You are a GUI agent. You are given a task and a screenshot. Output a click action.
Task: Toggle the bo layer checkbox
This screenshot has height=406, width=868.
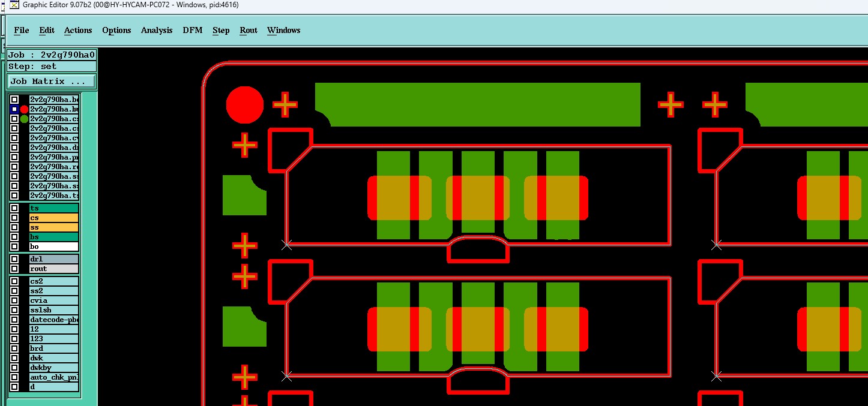pyautogui.click(x=14, y=246)
